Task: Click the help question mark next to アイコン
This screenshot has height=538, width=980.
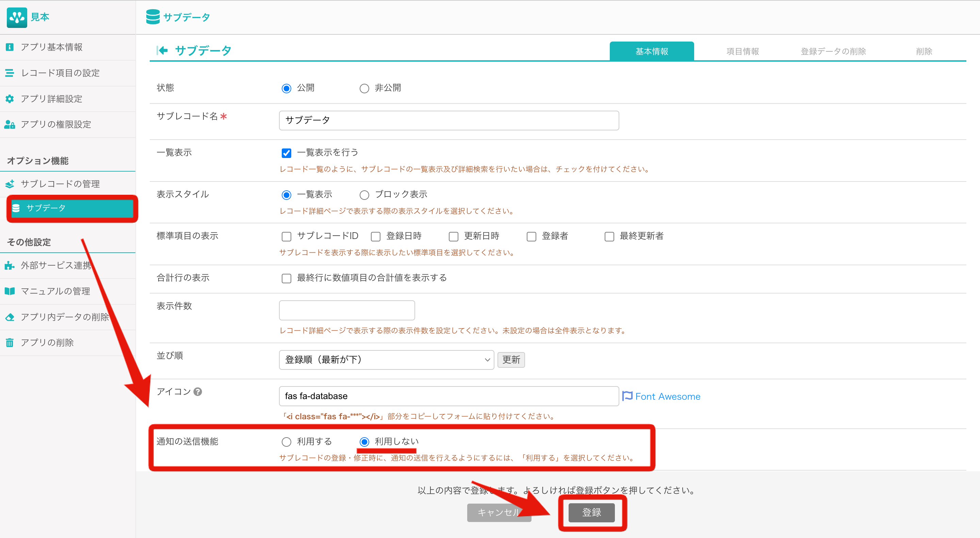Action: [197, 392]
